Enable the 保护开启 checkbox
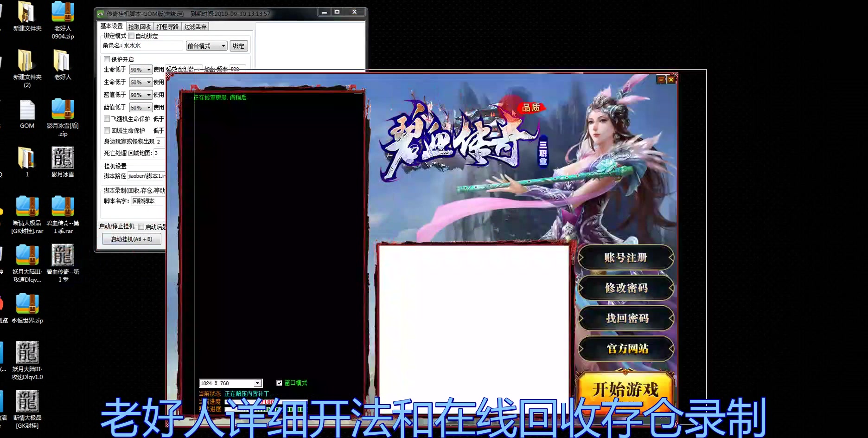The width and height of the screenshot is (868, 438). (x=107, y=59)
